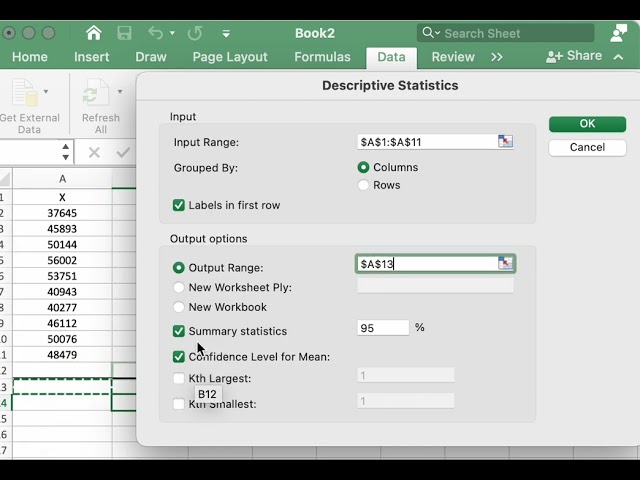This screenshot has height=480, width=640.
Task: Cancel formula entry with X icon
Action: coord(94,153)
